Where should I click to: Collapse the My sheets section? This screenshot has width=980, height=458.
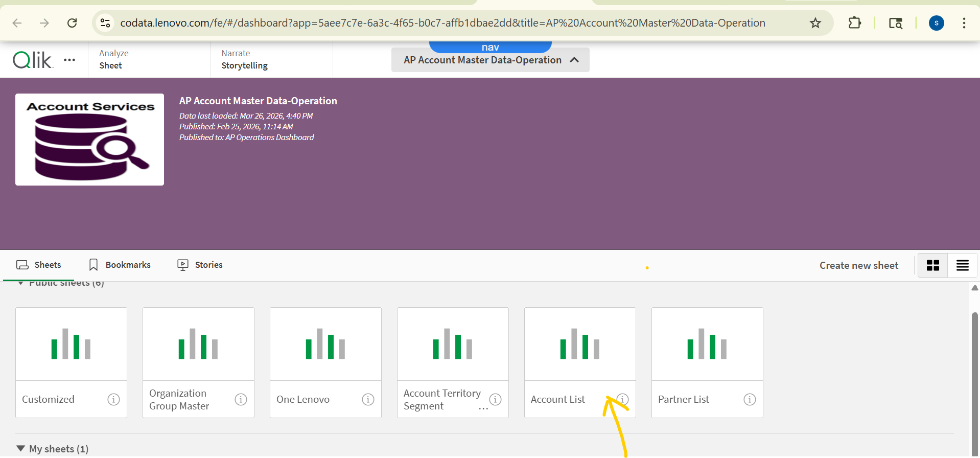[20, 449]
